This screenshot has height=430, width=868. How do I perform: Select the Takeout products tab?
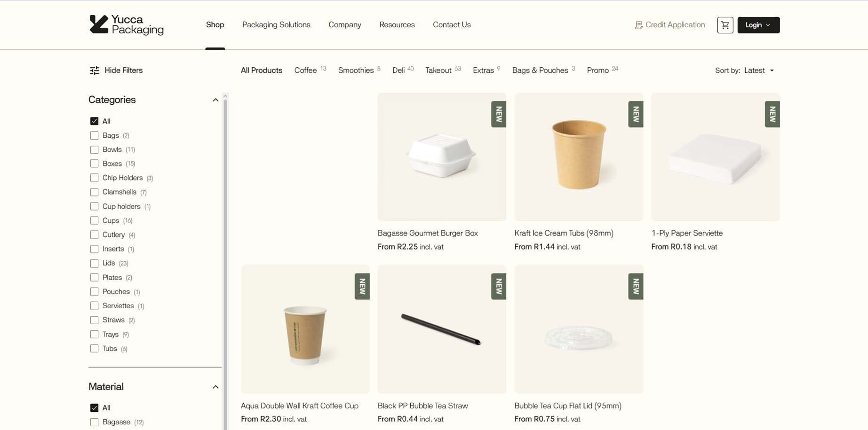pos(443,70)
